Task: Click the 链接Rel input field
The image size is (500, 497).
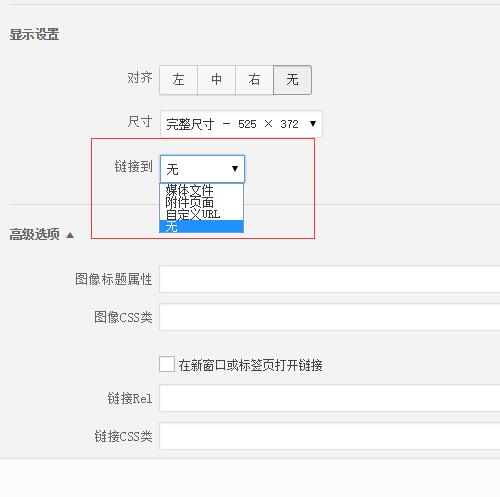Action: coord(330,398)
